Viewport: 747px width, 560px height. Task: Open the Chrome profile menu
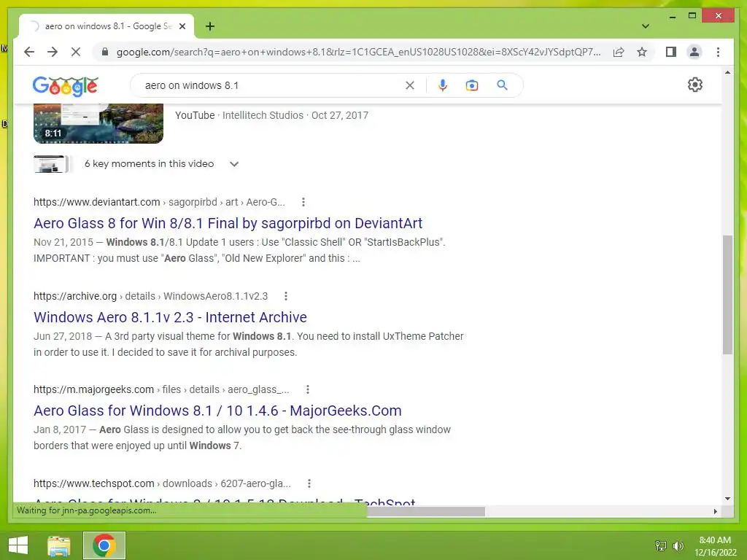pos(694,52)
